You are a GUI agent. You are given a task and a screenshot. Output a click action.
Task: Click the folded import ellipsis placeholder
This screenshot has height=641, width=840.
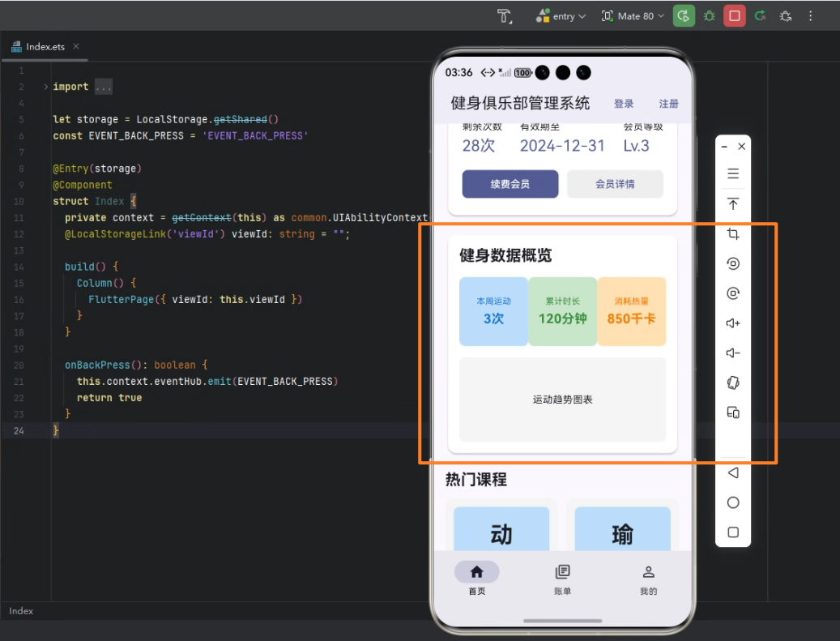pyautogui.click(x=104, y=87)
